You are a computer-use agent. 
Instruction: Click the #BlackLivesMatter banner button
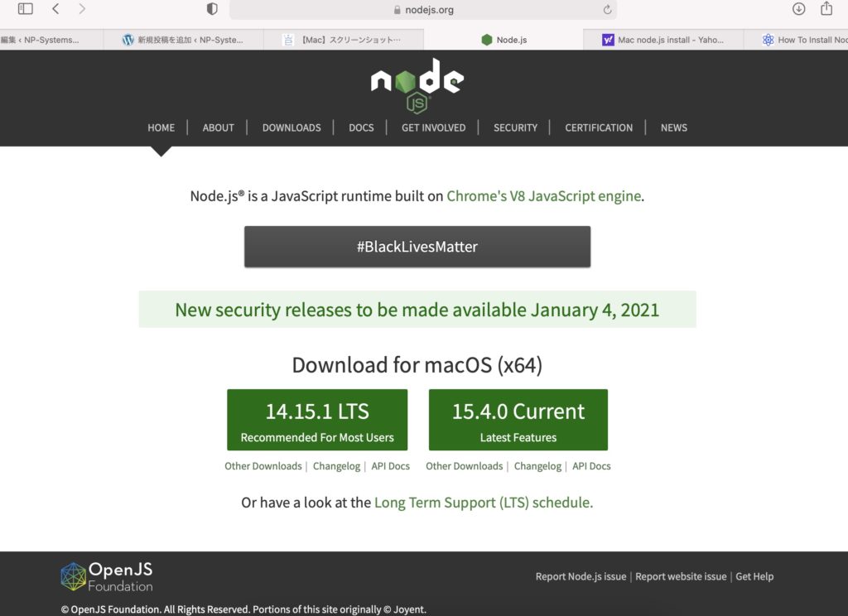[x=417, y=247]
